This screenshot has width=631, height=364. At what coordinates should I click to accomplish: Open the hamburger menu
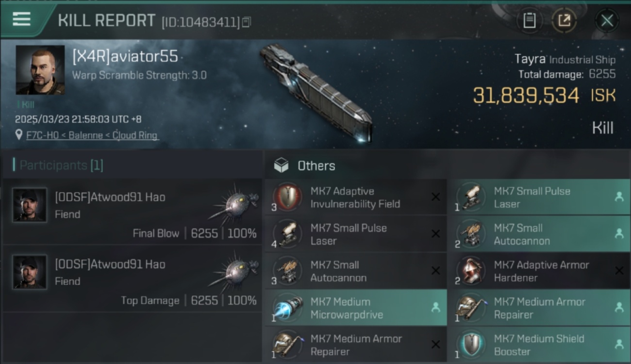point(22,19)
